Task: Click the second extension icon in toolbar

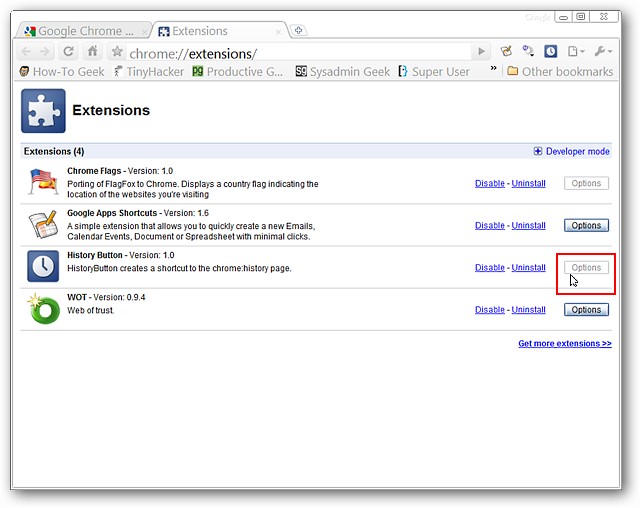Action: 528,51
